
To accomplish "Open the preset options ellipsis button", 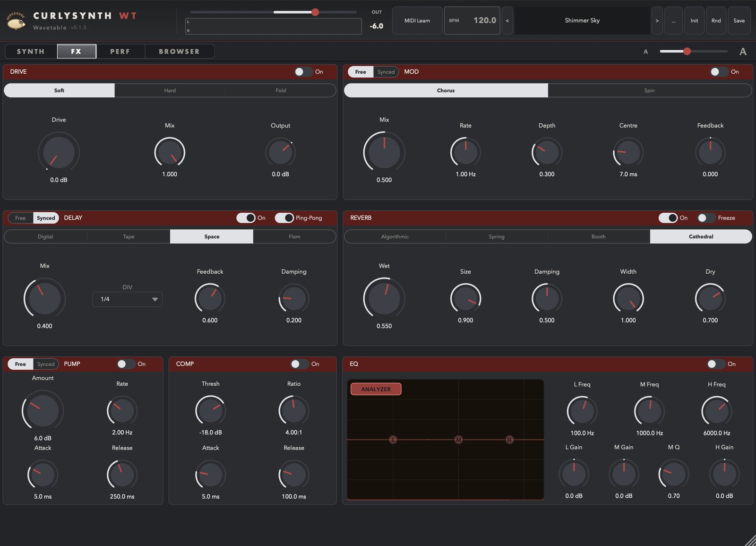I will 673,20.
